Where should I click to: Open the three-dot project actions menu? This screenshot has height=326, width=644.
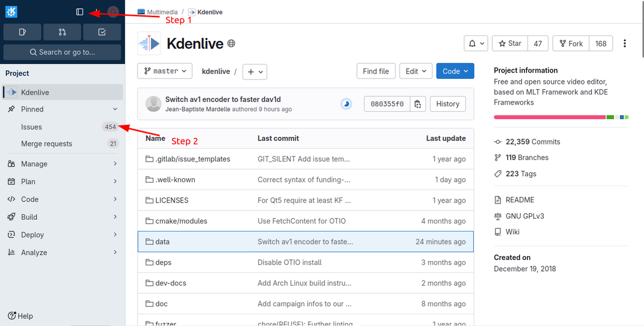coord(625,44)
